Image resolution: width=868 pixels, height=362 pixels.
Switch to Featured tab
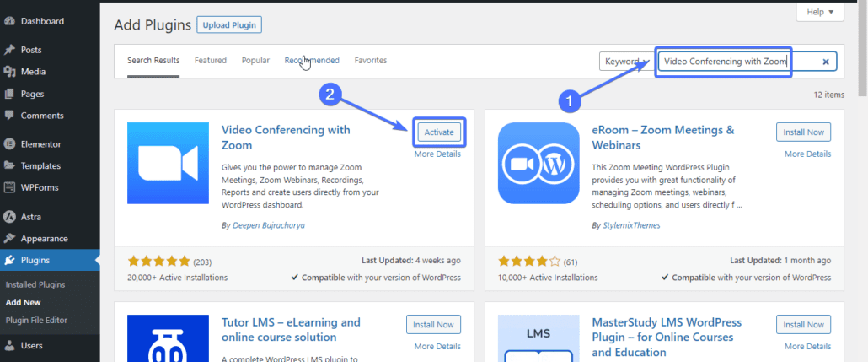211,61
